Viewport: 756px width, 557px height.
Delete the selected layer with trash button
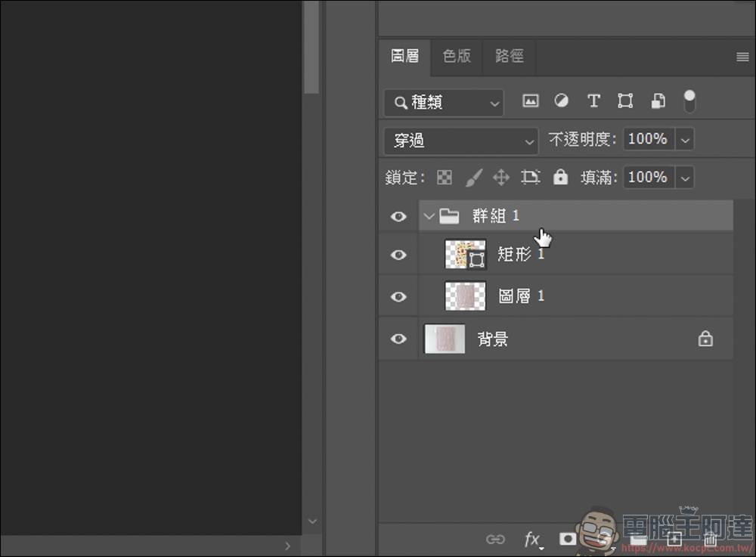[x=709, y=538]
